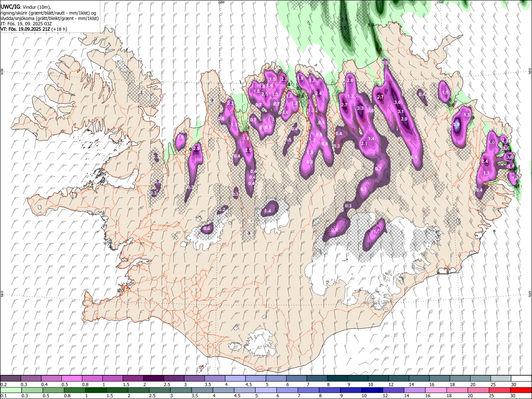
Task: Click the "20W" longitude label
Action: point(221,2)
